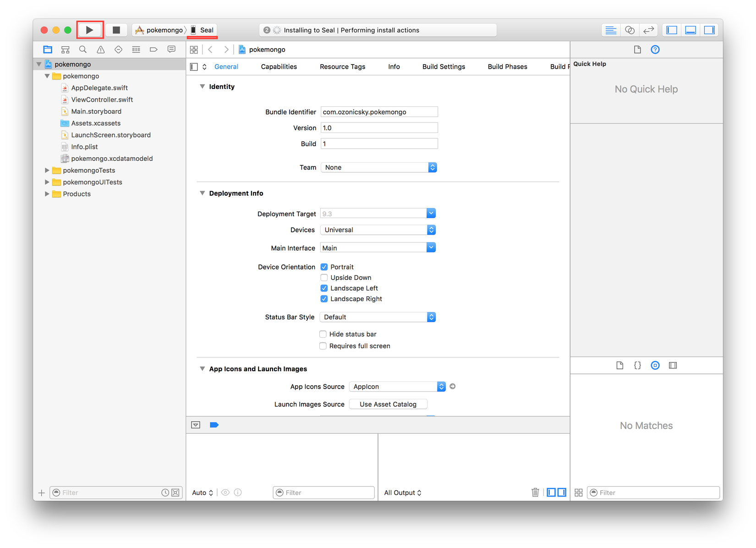
Task: Collapse the Deployment Info section
Action: pyautogui.click(x=203, y=193)
